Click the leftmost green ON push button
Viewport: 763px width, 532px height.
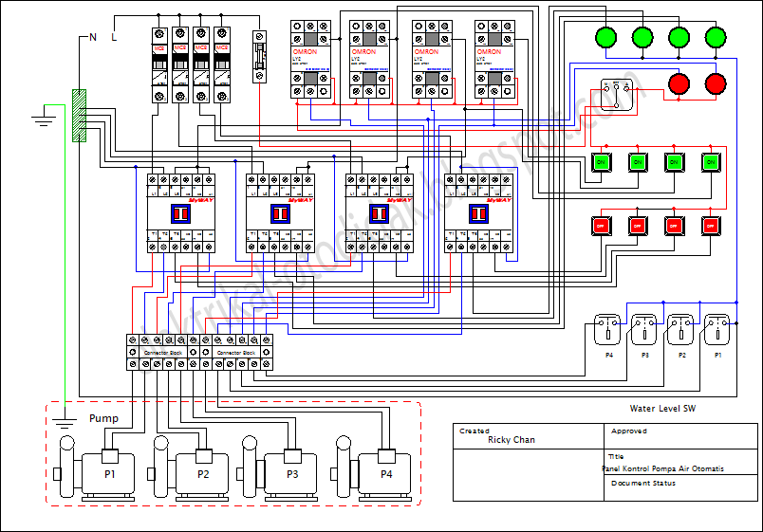point(602,162)
